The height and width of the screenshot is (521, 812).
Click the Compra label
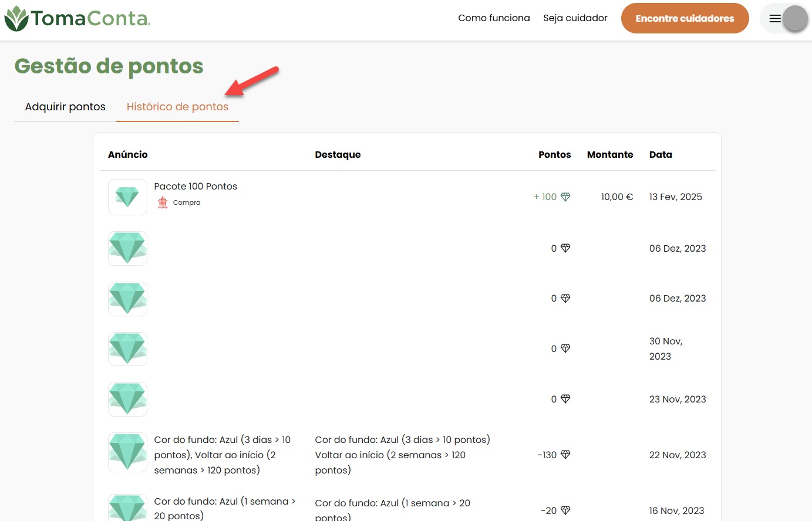click(x=187, y=202)
